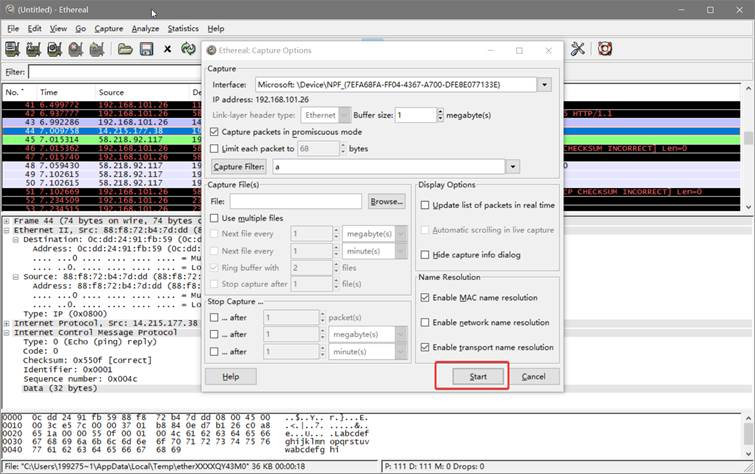Open Capture Options from the toolbar icon

coord(33,49)
